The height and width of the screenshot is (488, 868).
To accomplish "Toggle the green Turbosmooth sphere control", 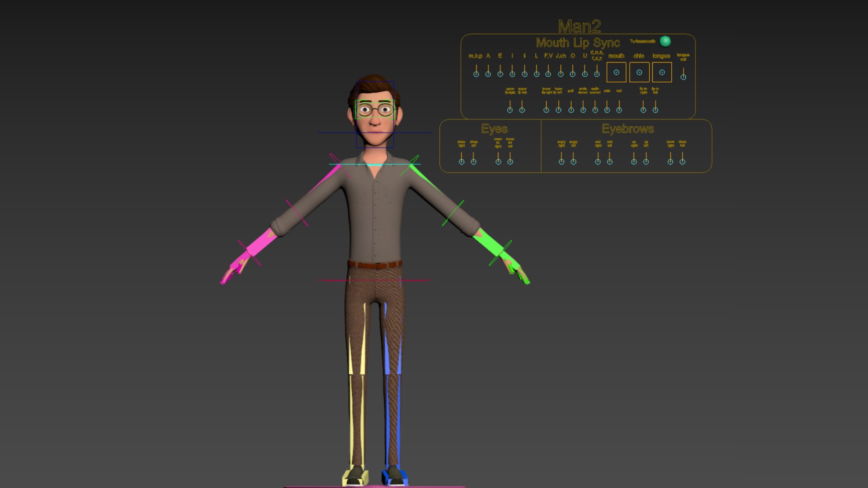I will coord(665,42).
